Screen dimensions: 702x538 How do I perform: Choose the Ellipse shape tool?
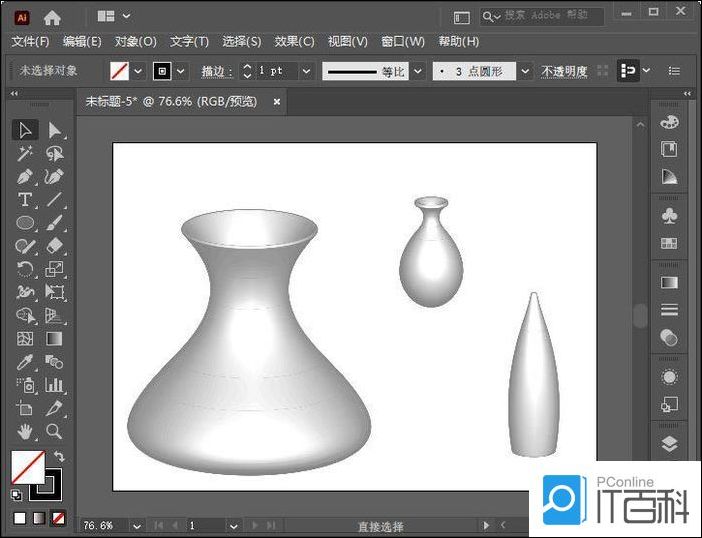(x=25, y=222)
